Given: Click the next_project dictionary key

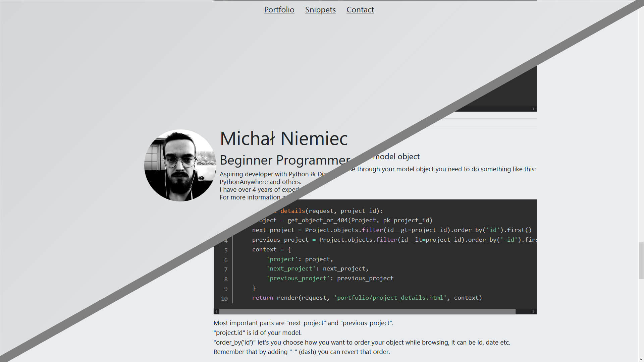Looking at the screenshot, I should (x=290, y=268).
